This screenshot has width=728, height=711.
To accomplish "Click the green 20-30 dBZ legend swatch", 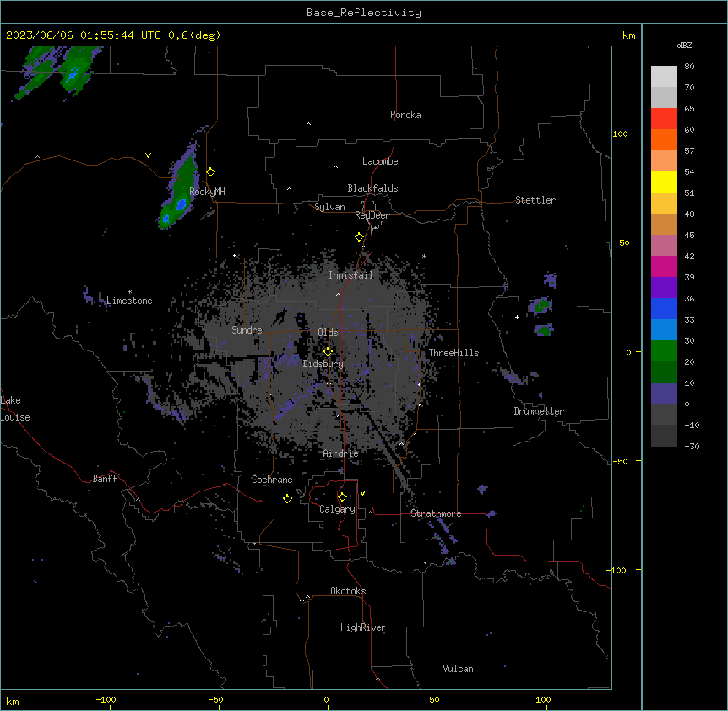I will 664,351.
